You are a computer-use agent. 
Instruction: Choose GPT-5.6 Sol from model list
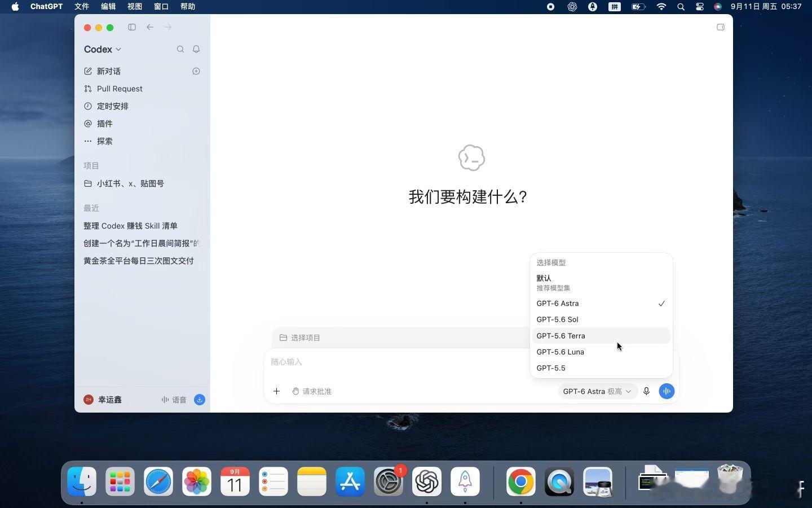(x=601, y=319)
